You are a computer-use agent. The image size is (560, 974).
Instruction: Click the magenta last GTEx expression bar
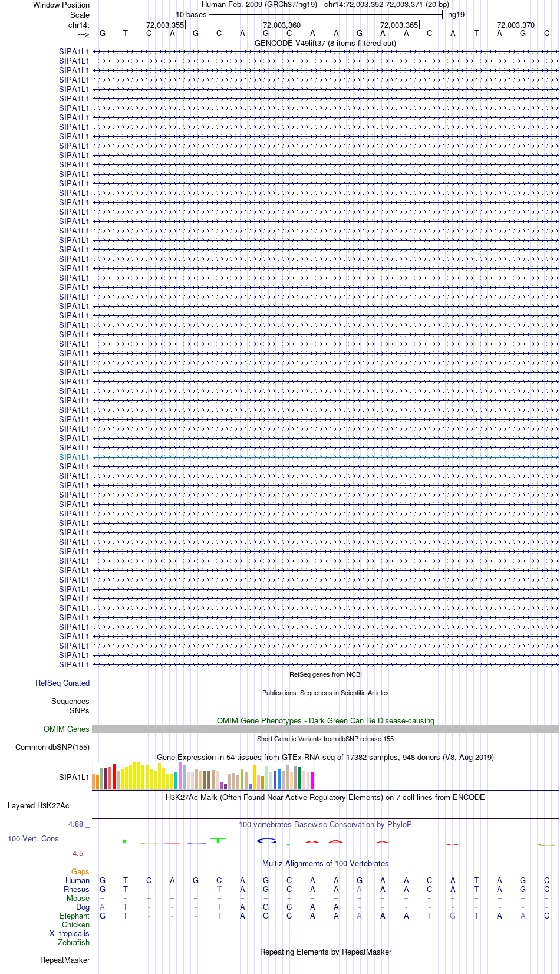312,781
